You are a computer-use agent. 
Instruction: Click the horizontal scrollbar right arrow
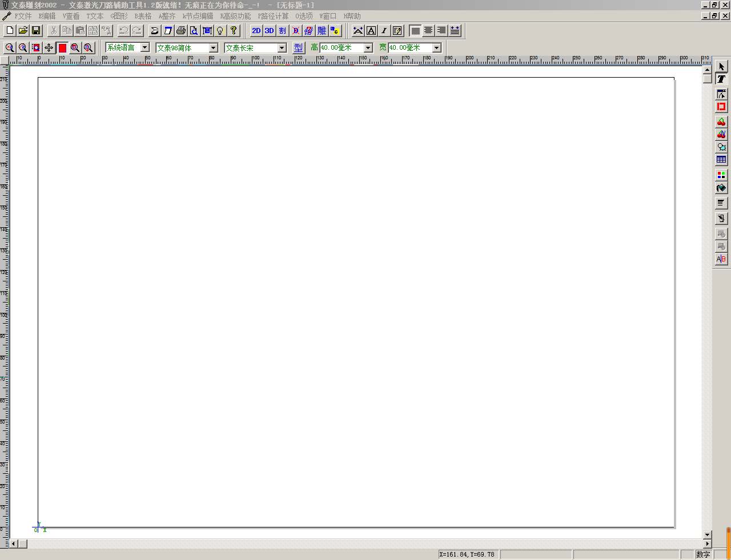tap(707, 543)
